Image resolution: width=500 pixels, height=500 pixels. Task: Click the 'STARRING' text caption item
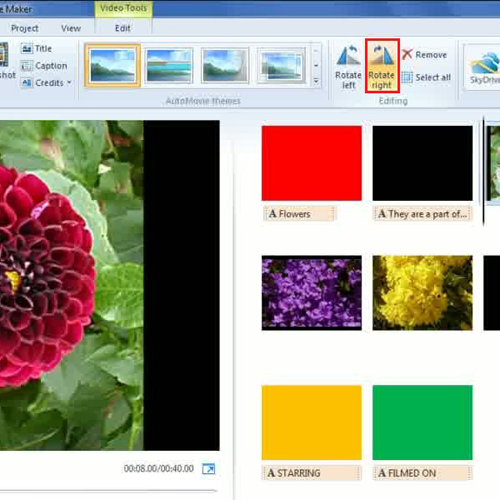[312, 473]
